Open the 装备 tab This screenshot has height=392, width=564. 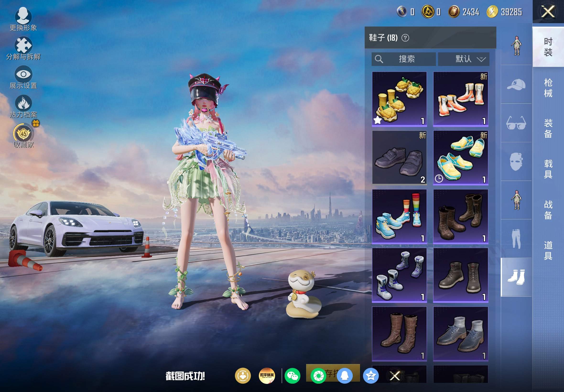pyautogui.click(x=548, y=128)
